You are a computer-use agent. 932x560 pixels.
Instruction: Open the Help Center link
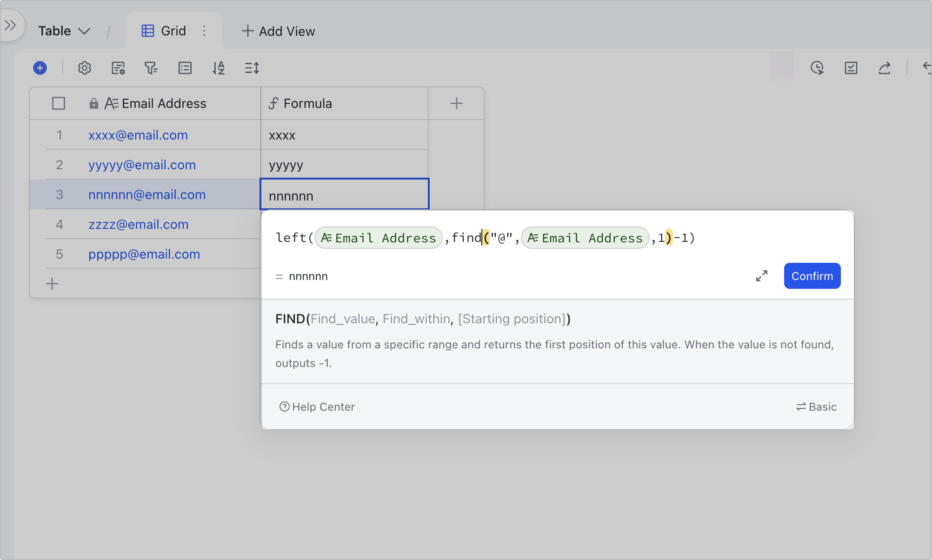(x=317, y=407)
